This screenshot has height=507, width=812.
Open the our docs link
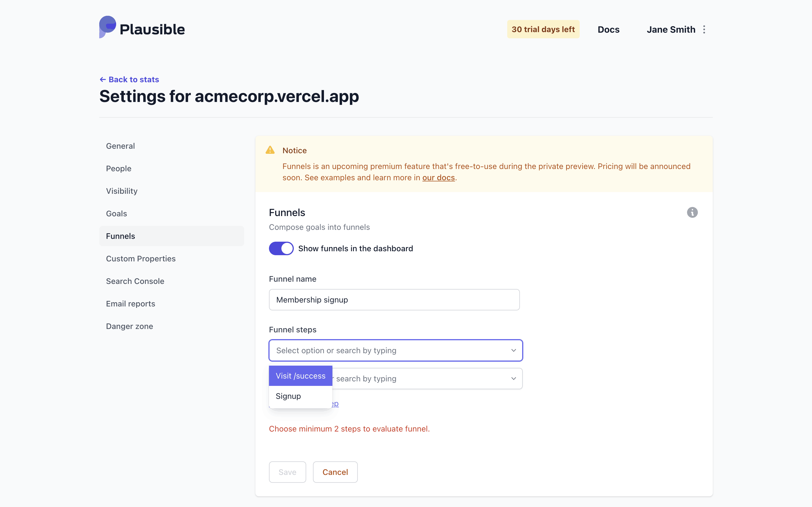pos(438,178)
